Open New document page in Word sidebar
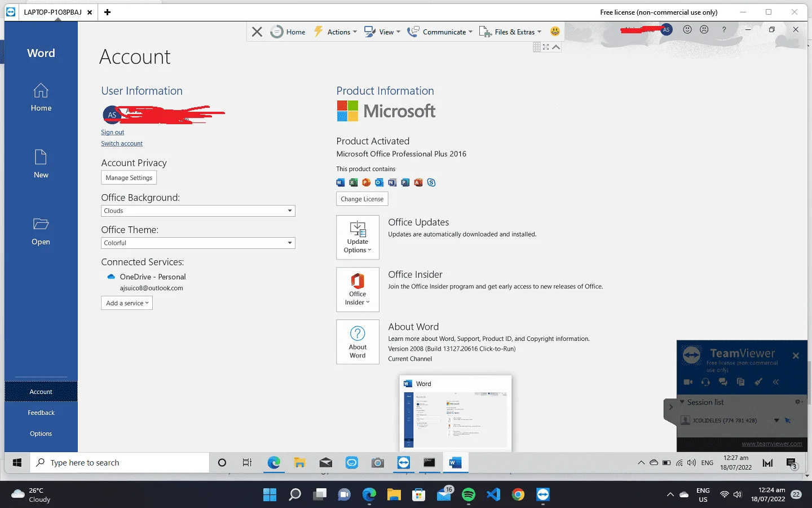The width and height of the screenshot is (812, 508). pyautogui.click(x=41, y=164)
